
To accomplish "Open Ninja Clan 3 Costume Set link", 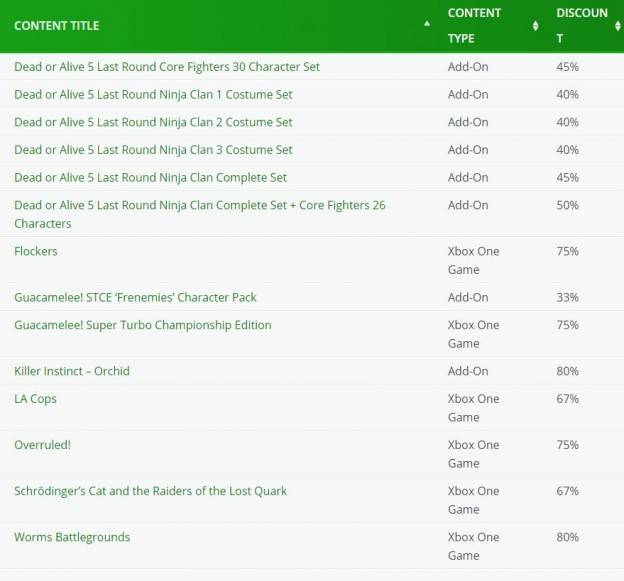I will [x=153, y=150].
